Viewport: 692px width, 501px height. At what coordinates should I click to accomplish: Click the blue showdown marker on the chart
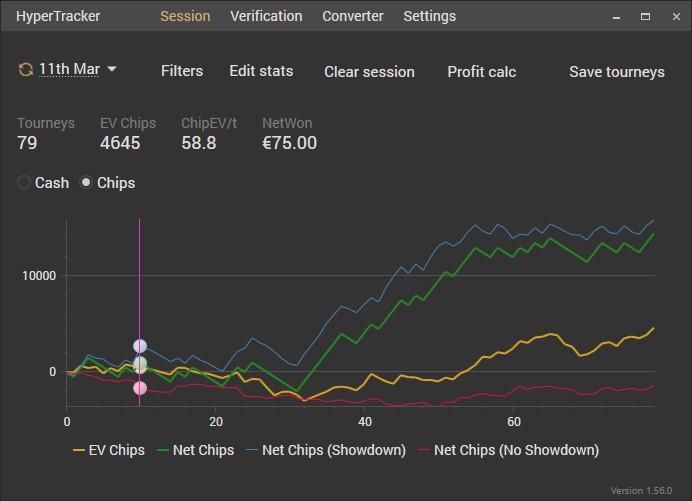tap(140, 346)
